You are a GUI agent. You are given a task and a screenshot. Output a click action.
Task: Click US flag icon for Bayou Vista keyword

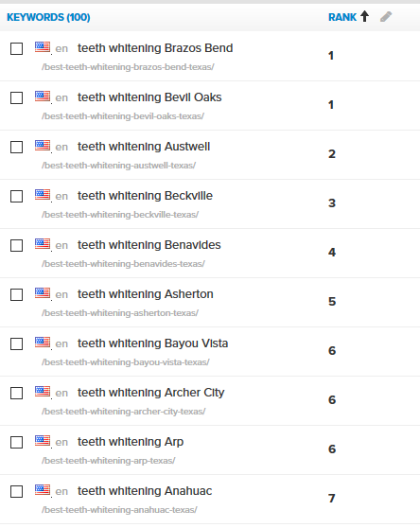pyautogui.click(x=43, y=342)
